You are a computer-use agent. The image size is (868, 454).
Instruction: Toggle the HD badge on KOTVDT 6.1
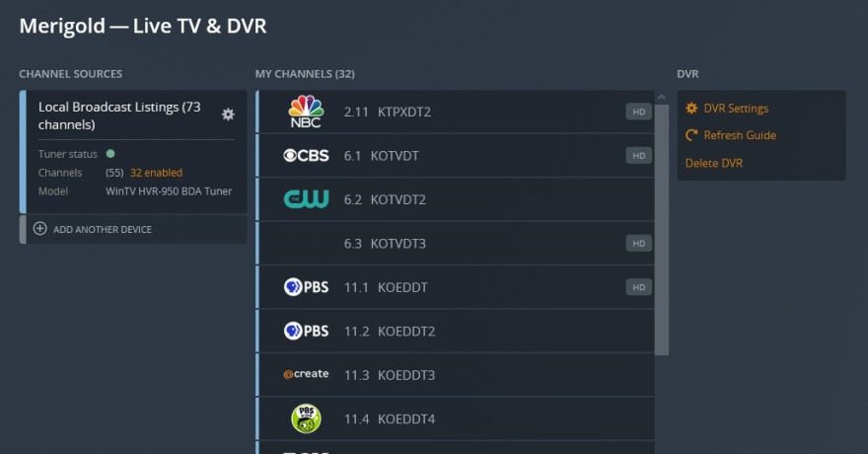pos(639,156)
